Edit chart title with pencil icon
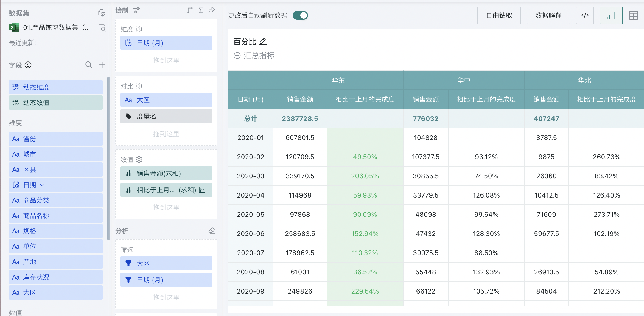The height and width of the screenshot is (316, 644). 263,42
